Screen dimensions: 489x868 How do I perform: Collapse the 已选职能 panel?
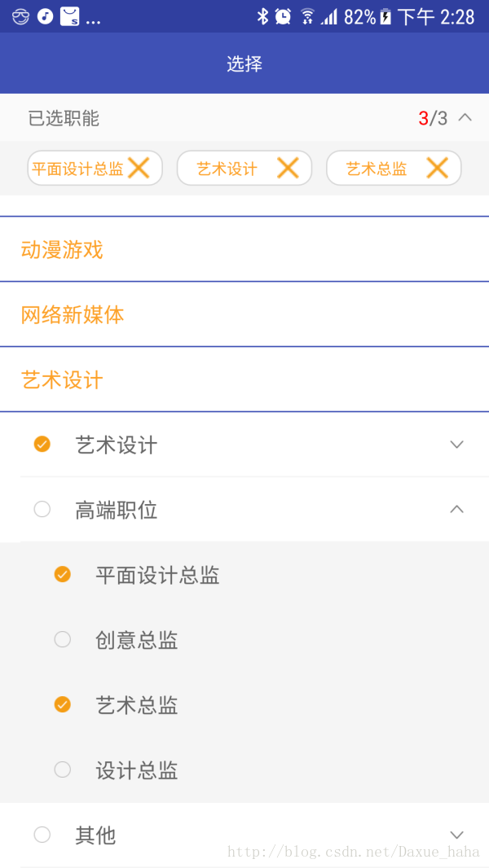coord(465,117)
